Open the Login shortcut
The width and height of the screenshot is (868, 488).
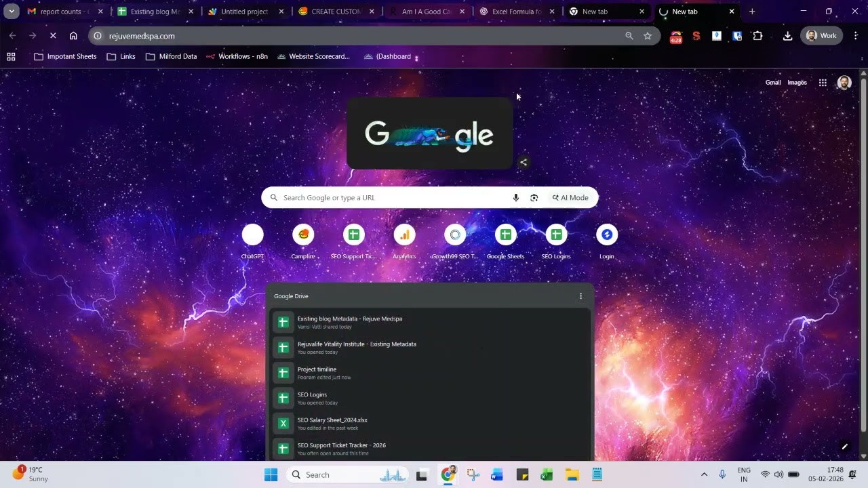coord(607,241)
